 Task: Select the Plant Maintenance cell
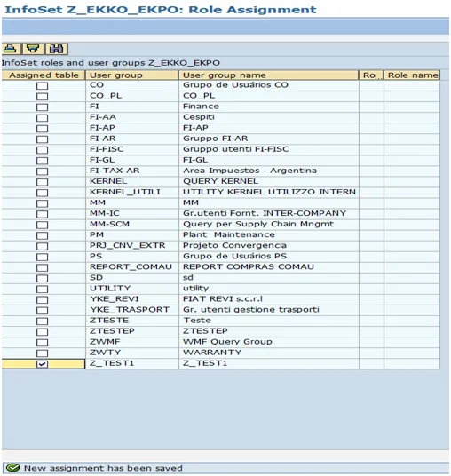269,235
